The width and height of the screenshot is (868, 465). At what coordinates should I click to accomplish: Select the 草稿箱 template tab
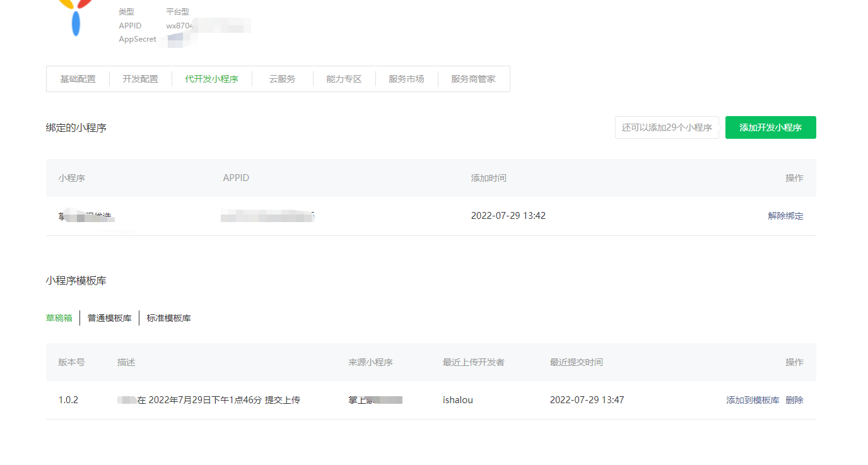(59, 318)
